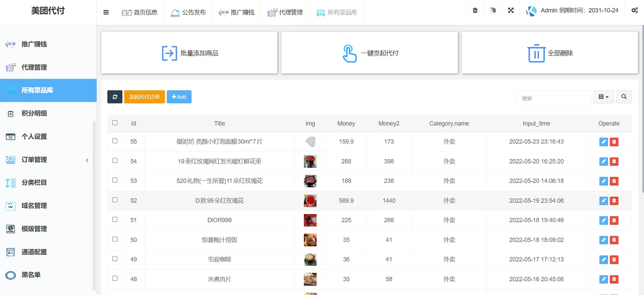The width and height of the screenshot is (644, 295).
Task: Open the columns grid dropdown
Action: pyautogui.click(x=603, y=97)
